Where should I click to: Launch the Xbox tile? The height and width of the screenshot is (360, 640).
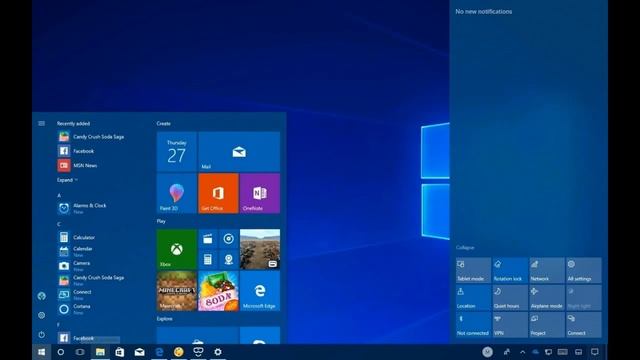(x=176, y=249)
